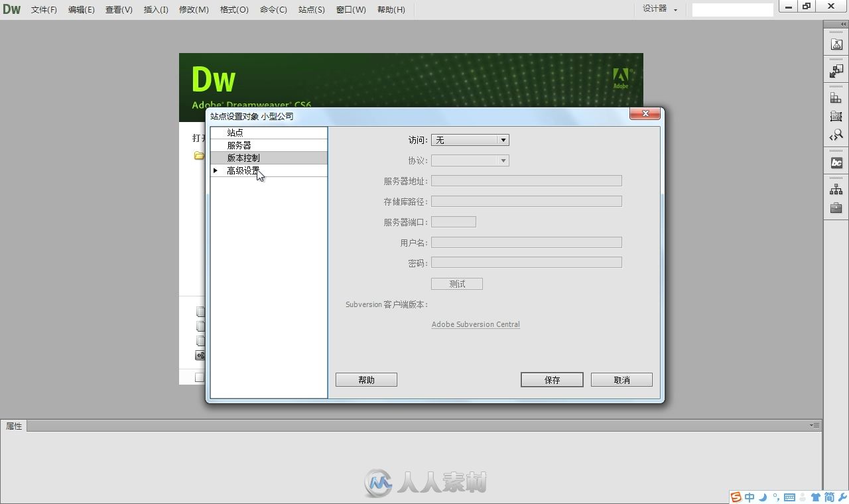Select the 属性 panel tab
This screenshot has height=504, width=849.
click(x=14, y=426)
